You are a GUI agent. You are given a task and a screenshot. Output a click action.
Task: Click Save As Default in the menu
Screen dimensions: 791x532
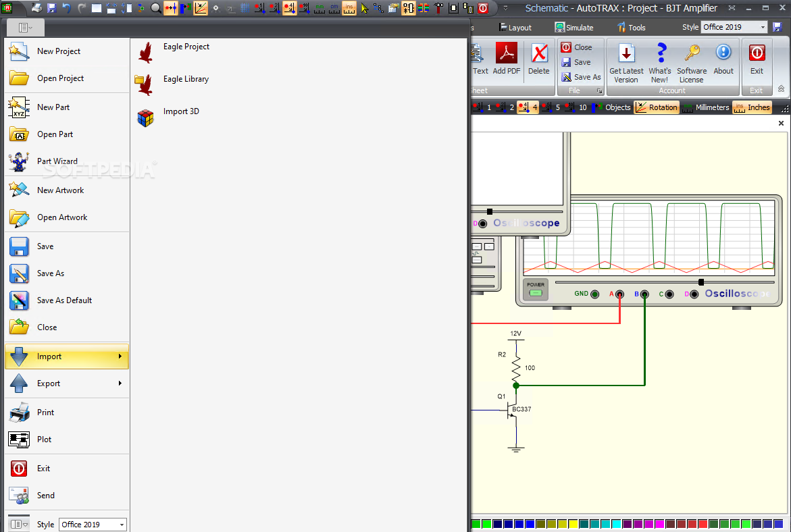pos(67,300)
